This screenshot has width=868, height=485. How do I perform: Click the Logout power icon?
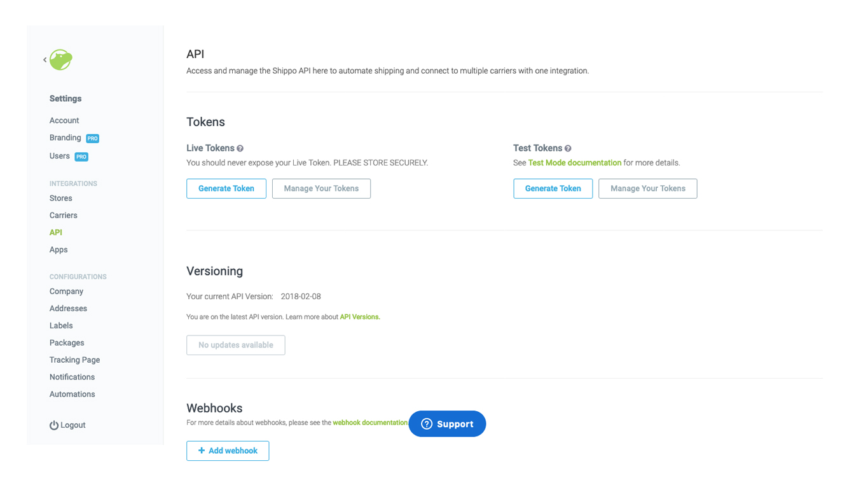click(54, 425)
